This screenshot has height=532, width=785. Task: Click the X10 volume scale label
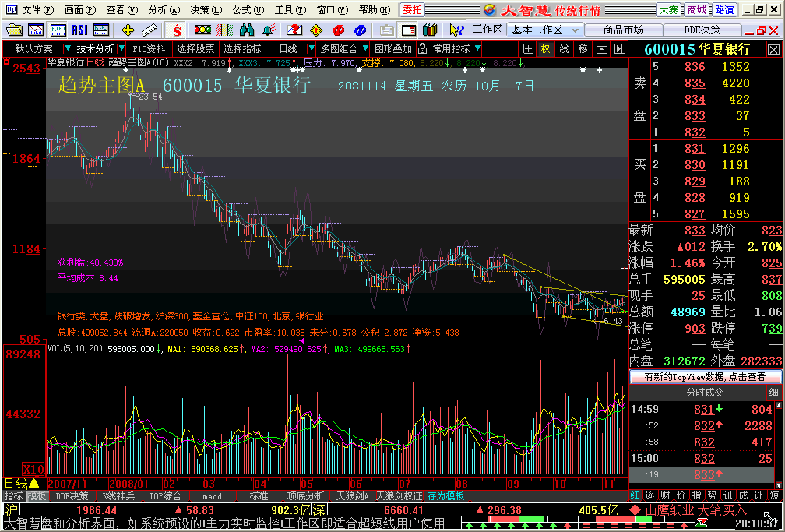pos(33,469)
